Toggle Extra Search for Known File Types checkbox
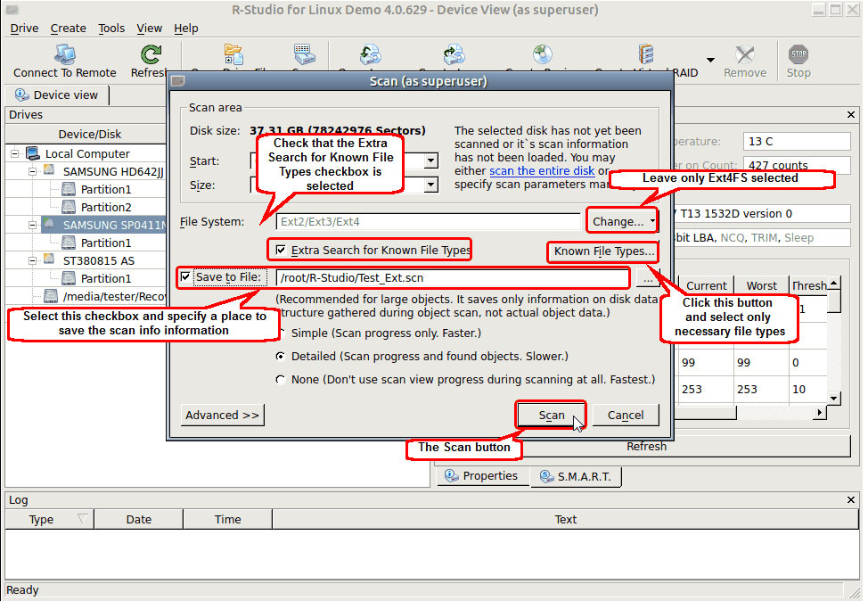 point(281,250)
